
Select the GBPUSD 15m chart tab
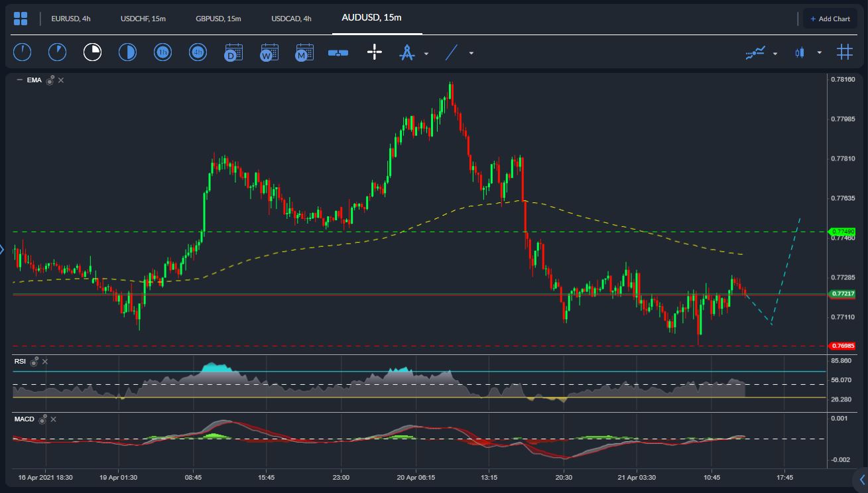click(217, 19)
